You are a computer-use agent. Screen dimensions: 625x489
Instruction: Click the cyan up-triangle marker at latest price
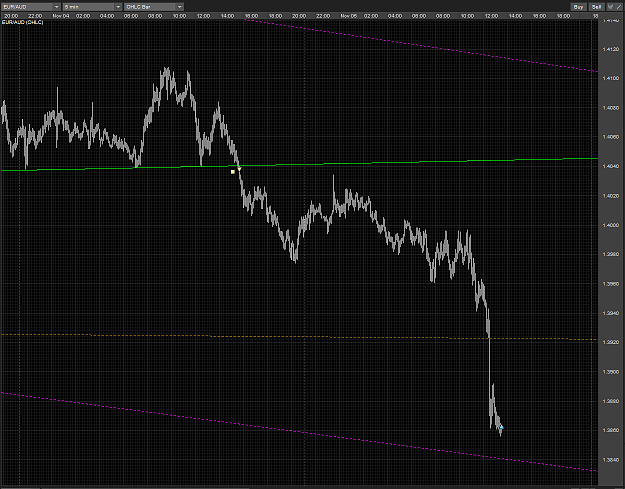501,427
